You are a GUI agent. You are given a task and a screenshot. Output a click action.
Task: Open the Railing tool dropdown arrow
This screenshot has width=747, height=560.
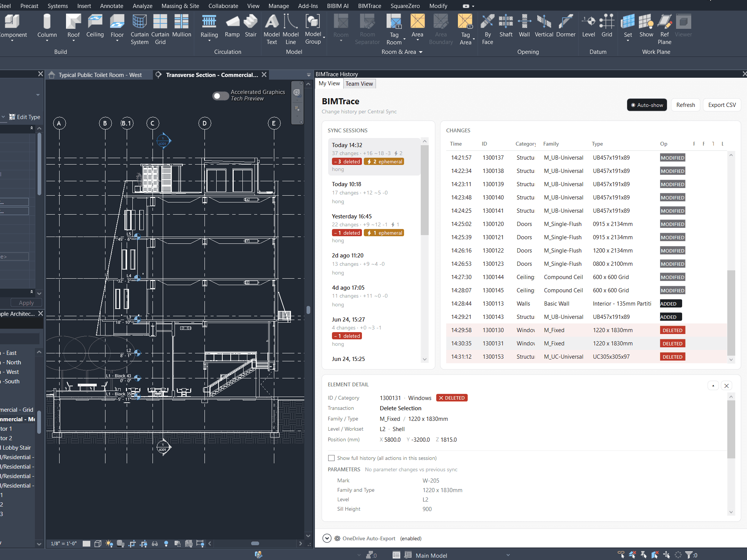click(209, 41)
